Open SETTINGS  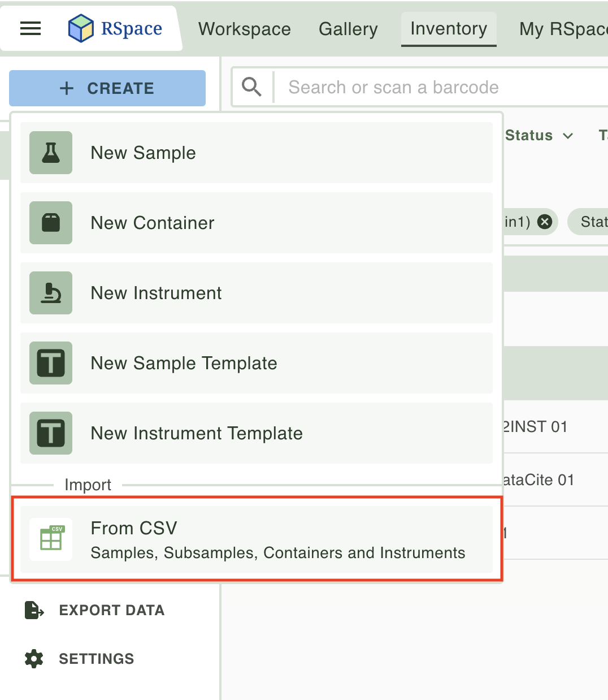(80, 659)
